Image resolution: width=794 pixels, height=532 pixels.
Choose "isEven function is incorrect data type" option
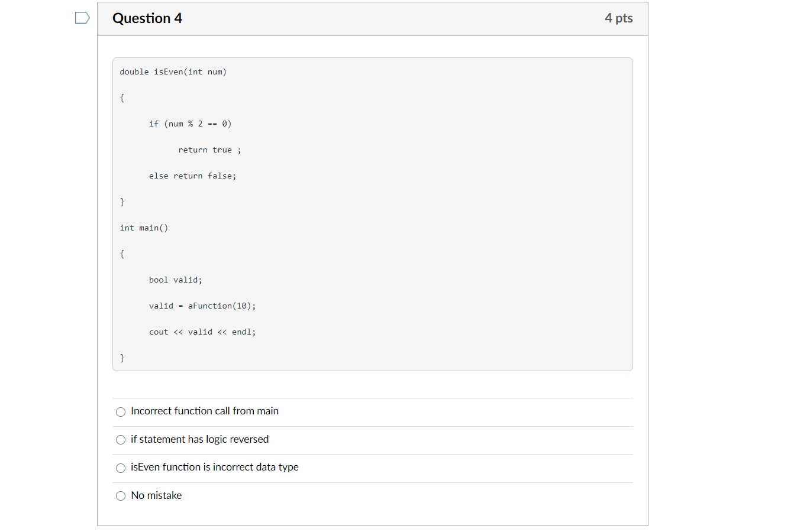(x=121, y=468)
